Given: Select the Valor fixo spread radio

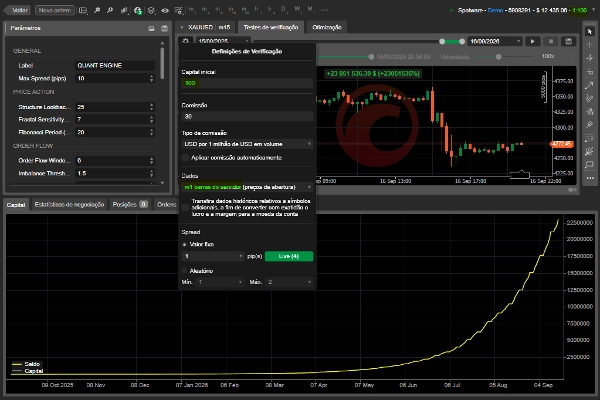Looking at the screenshot, I should (x=184, y=244).
